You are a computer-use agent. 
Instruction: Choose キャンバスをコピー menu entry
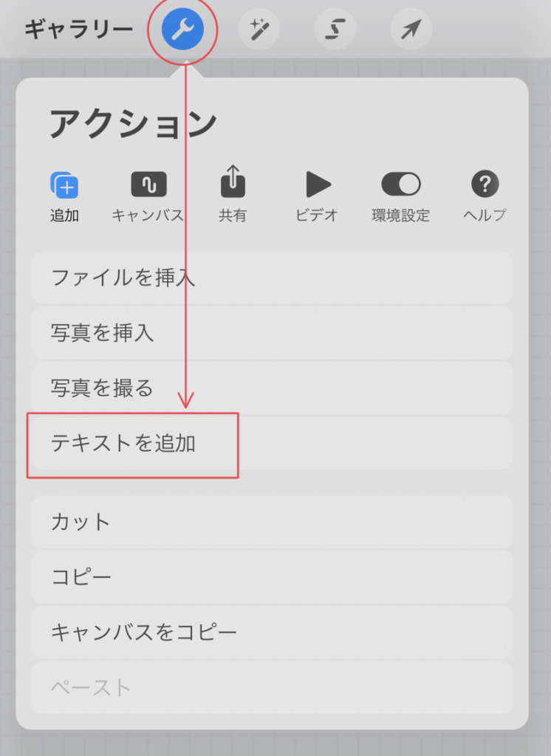coord(272,632)
